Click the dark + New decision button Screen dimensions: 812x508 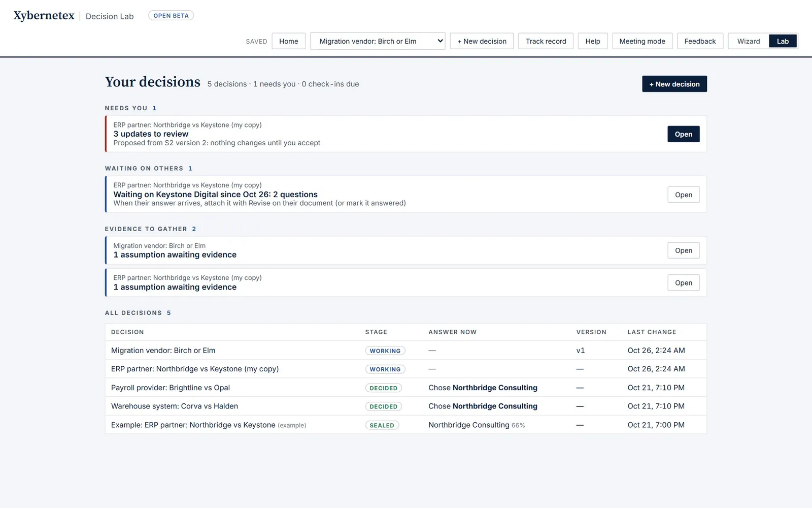[x=674, y=84]
